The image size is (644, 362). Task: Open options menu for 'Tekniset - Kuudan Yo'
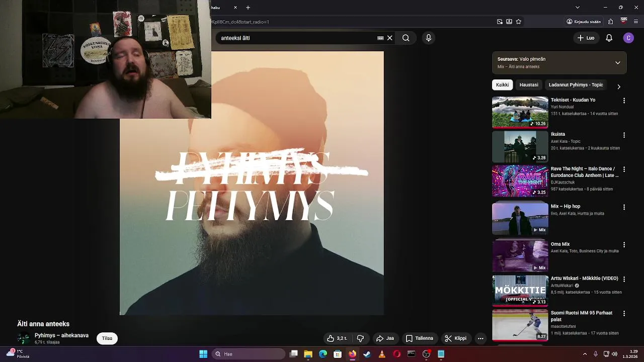click(624, 101)
